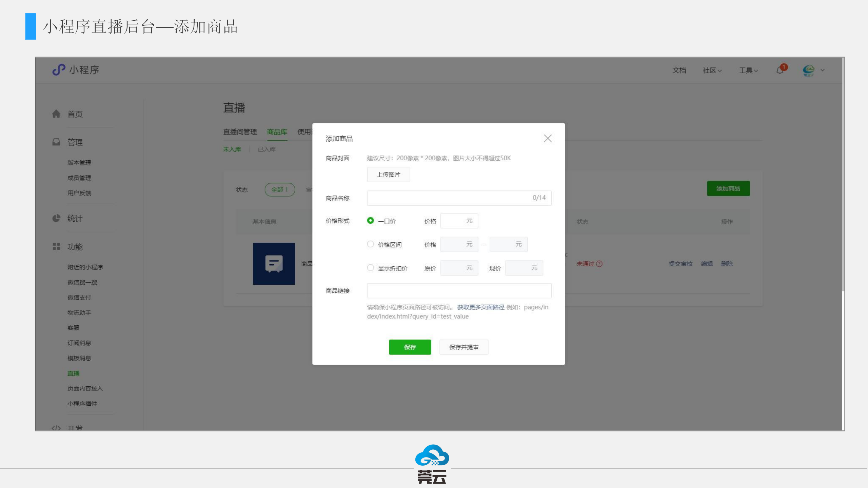This screenshot has width=868, height=488.
Task: Click the product thumbnail image
Action: [x=274, y=264]
